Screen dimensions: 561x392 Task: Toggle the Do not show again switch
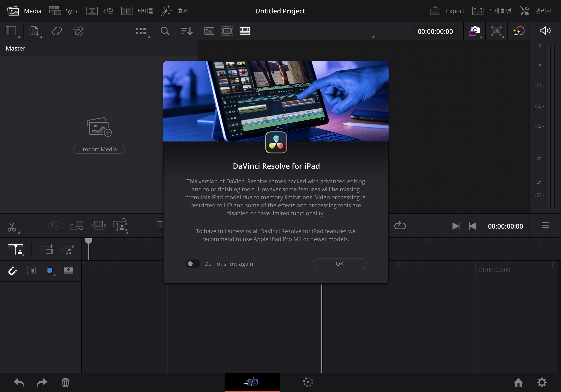193,264
